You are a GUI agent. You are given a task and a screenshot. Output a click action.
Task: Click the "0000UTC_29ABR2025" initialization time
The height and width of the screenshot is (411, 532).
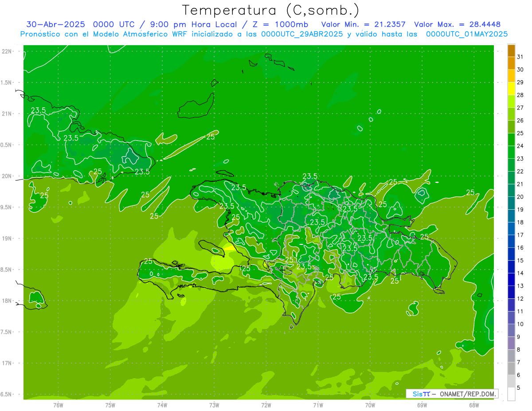(x=302, y=34)
